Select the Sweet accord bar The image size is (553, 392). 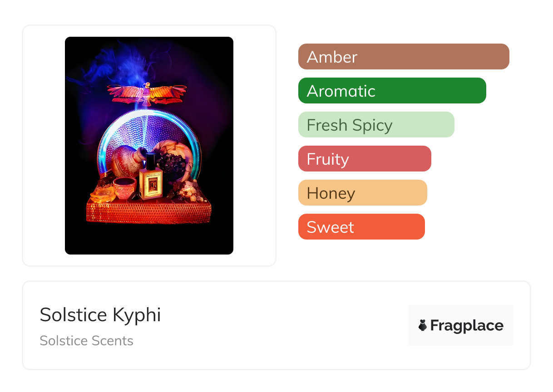click(361, 227)
